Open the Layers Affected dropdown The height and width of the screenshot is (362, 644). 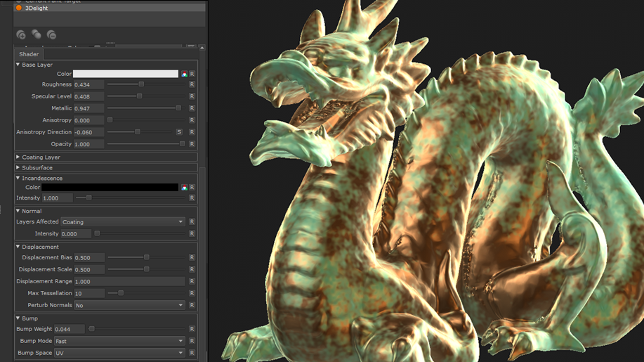pyautogui.click(x=123, y=222)
